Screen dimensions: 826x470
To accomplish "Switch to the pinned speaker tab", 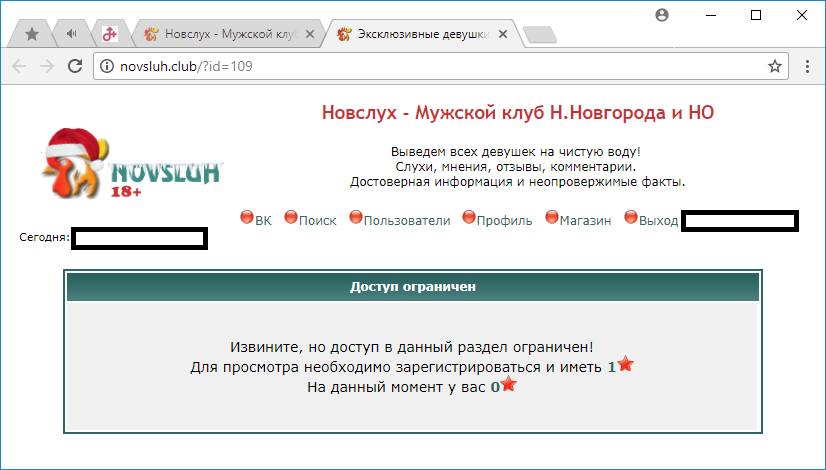I will click(x=71, y=34).
